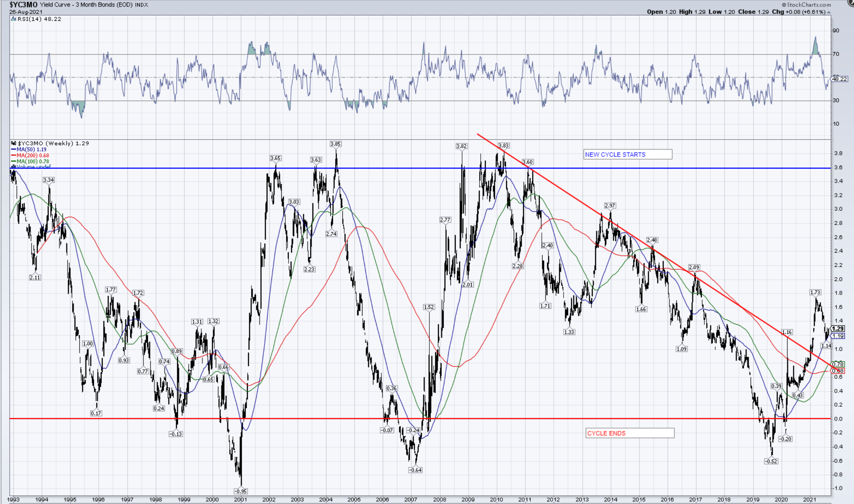Click the NEW CYCLE STARTS annotation box
The width and height of the screenshot is (854, 504).
coord(628,155)
